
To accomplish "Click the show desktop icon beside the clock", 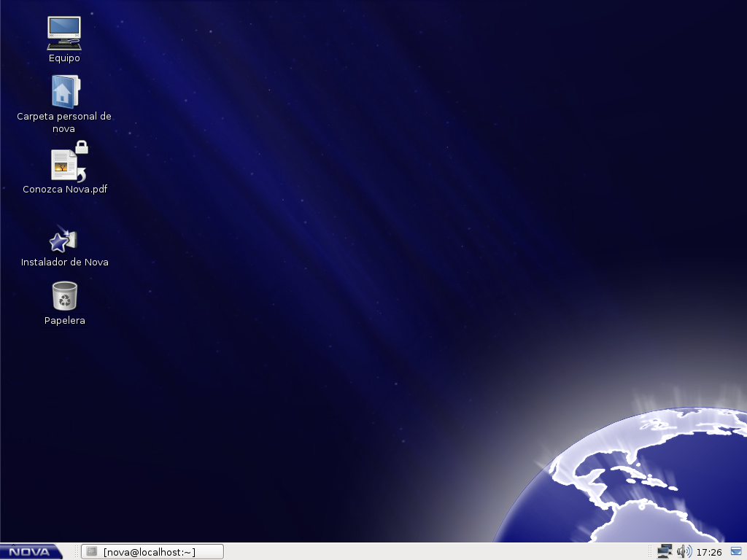I will coord(735,551).
